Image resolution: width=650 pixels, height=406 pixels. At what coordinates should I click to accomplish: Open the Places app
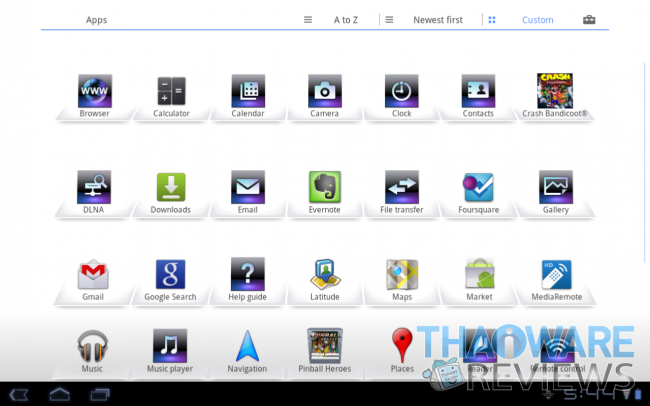(x=402, y=345)
